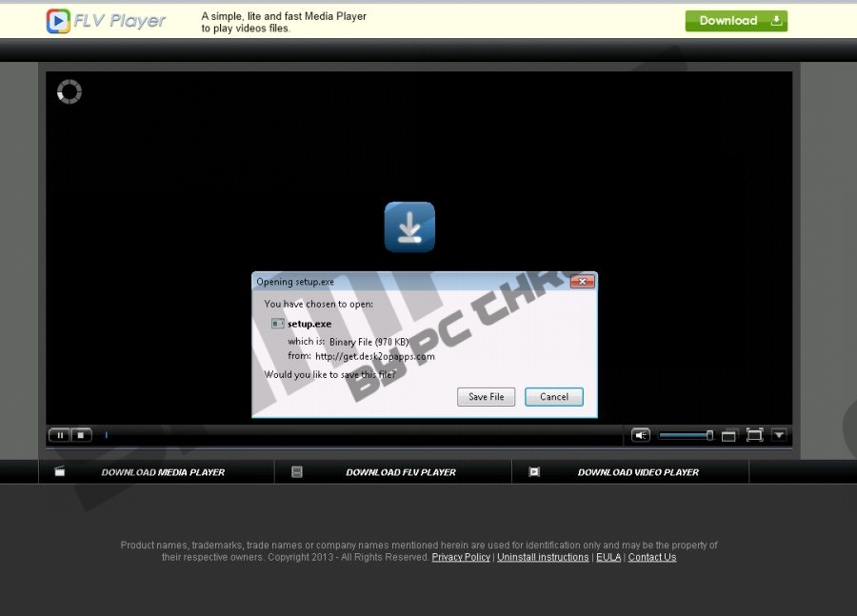The height and width of the screenshot is (616, 857).
Task: Pause the video with the pause button
Action: [x=59, y=435]
